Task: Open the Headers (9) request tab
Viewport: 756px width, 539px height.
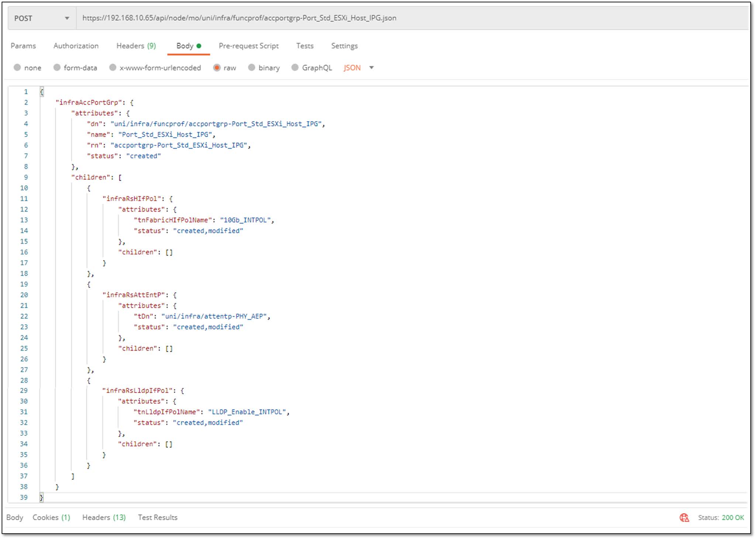Action: click(x=136, y=46)
